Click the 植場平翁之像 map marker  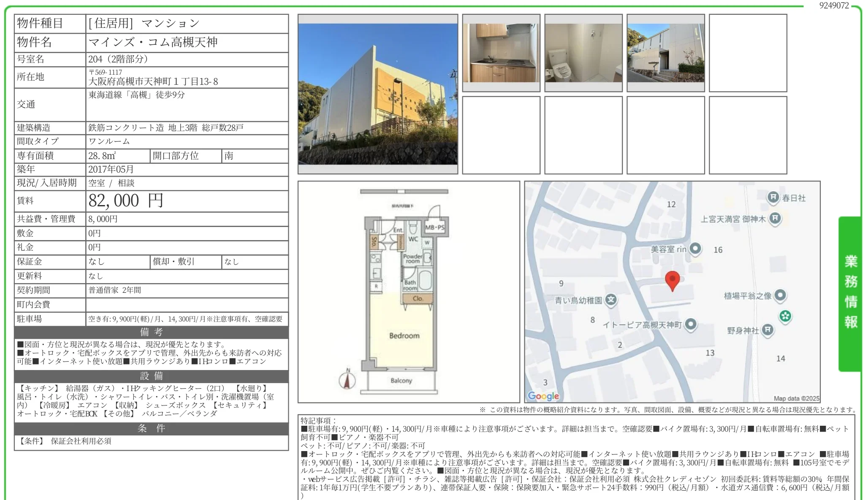(780, 295)
